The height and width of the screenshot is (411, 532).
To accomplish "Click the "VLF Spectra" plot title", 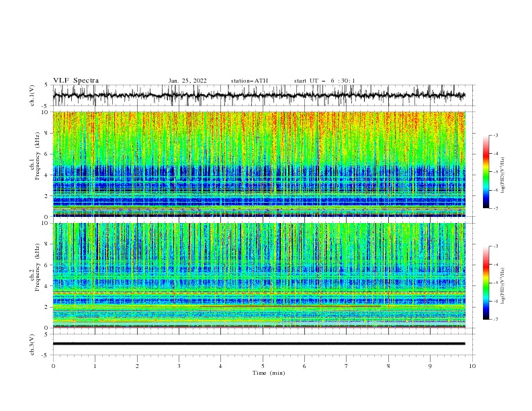I will (x=76, y=81).
